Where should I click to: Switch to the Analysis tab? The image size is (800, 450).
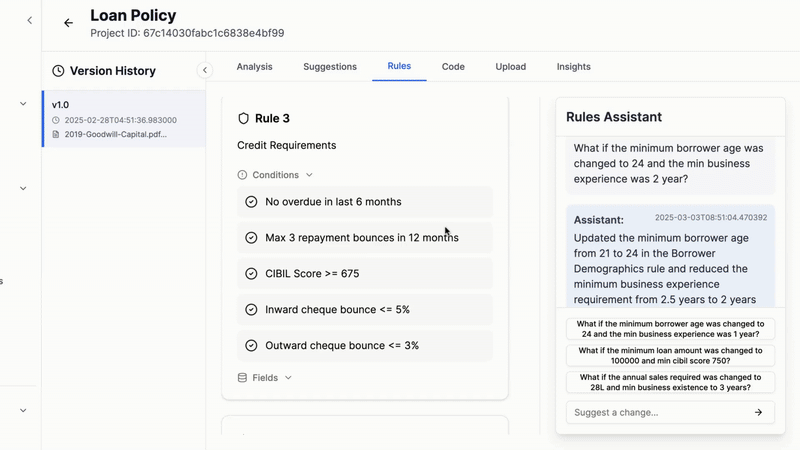click(x=254, y=67)
